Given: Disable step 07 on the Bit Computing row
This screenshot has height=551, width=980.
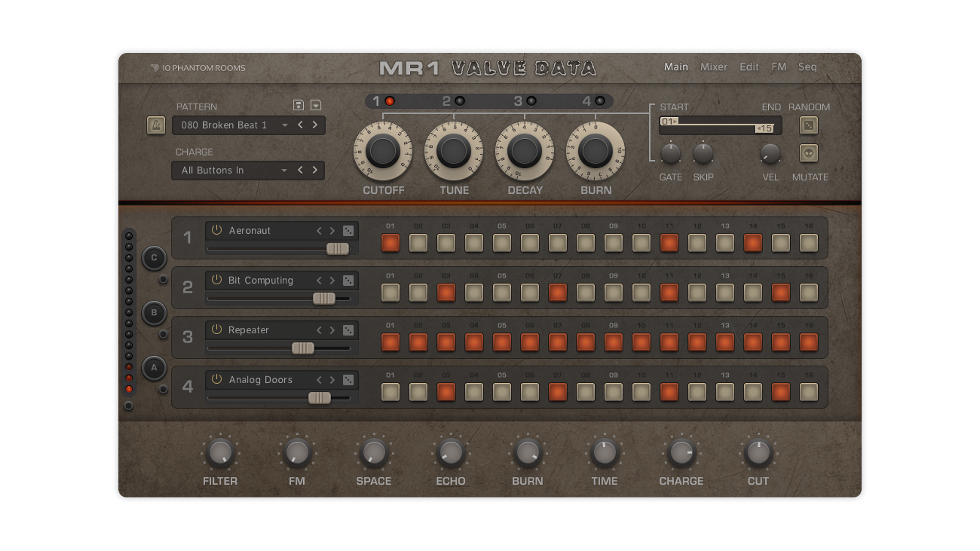Looking at the screenshot, I should [557, 293].
